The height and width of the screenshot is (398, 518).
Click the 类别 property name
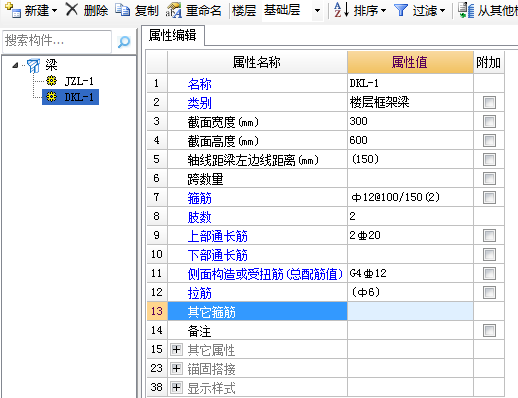click(199, 103)
